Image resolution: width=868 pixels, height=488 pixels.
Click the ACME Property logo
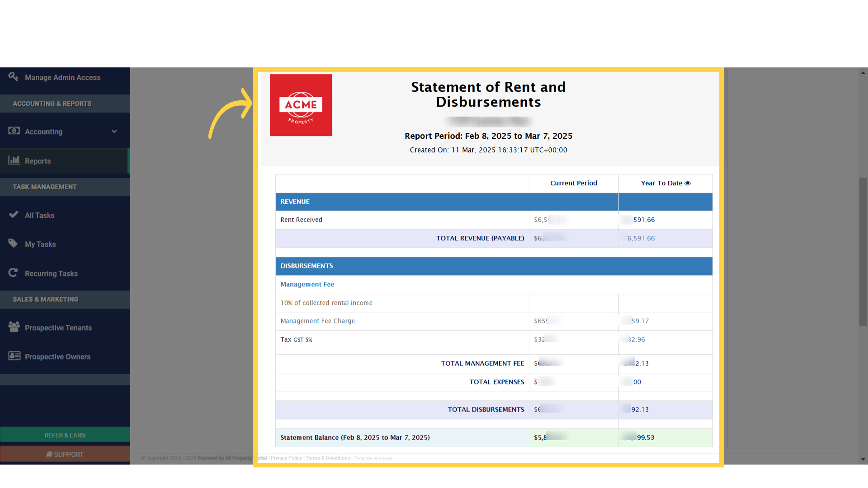(301, 105)
